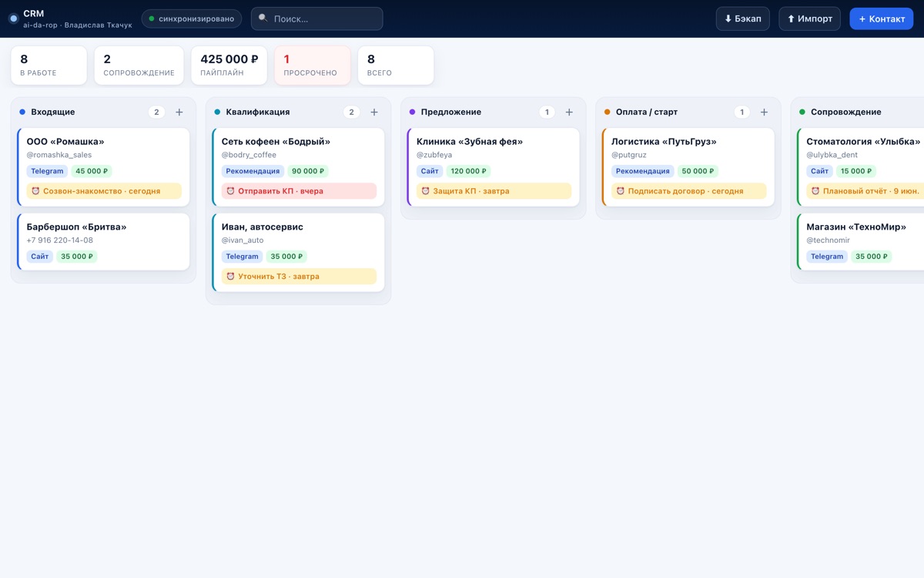Open the ООО «Ромашка» card
924x578 pixels.
click(103, 167)
